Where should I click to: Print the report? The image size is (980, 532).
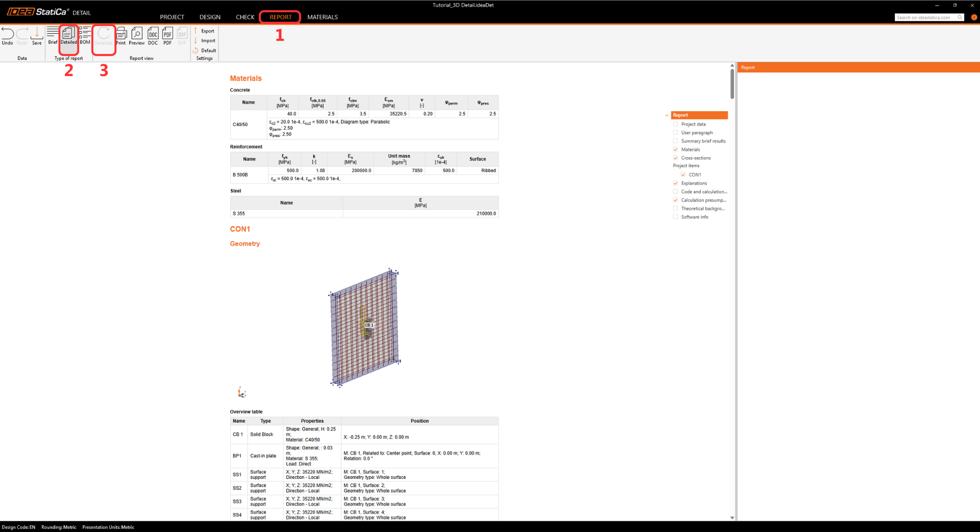pos(121,36)
